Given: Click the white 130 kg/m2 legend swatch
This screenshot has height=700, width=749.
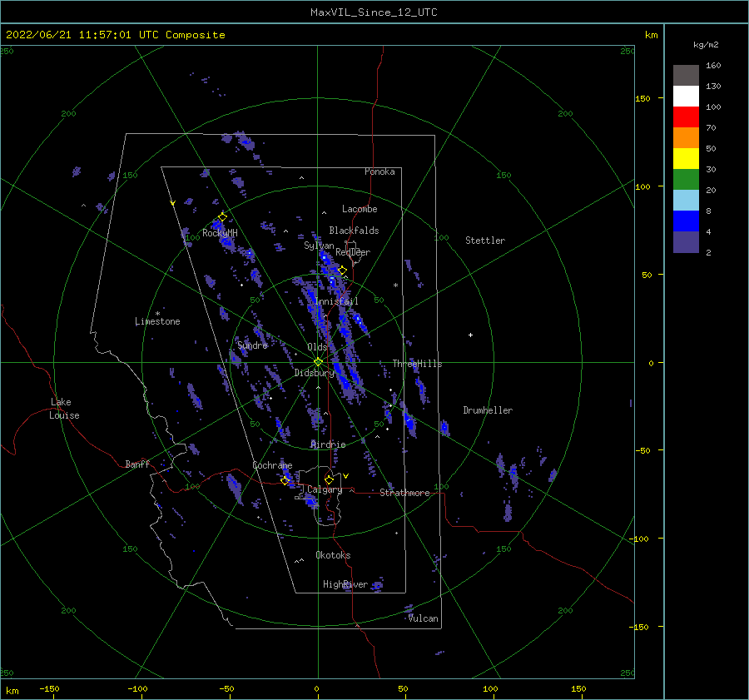Looking at the screenshot, I should tap(686, 96).
